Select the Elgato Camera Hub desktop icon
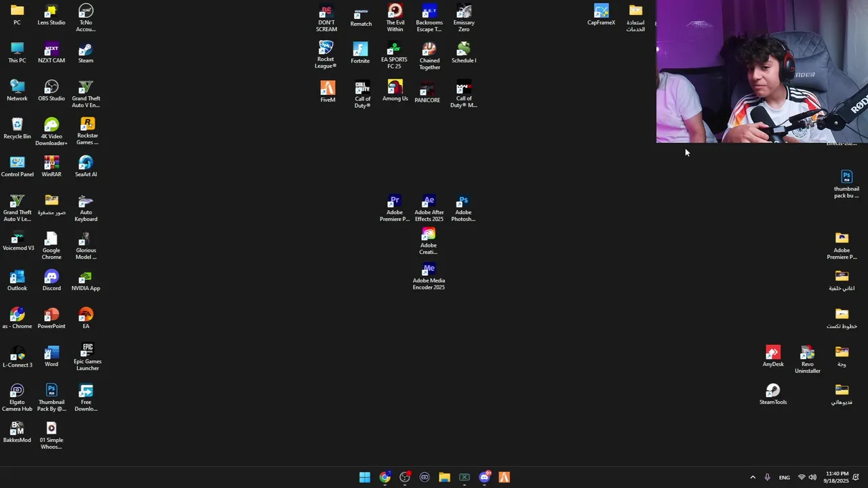 (17, 398)
